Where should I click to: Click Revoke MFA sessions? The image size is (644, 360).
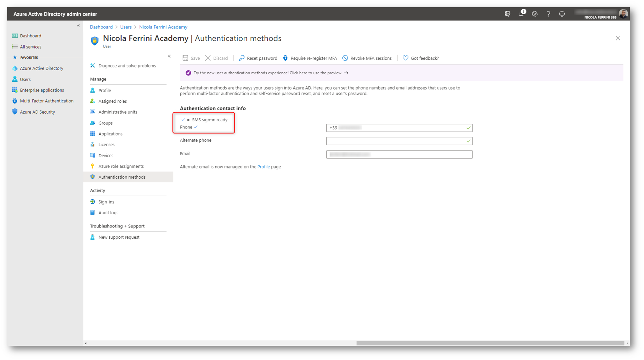point(367,58)
